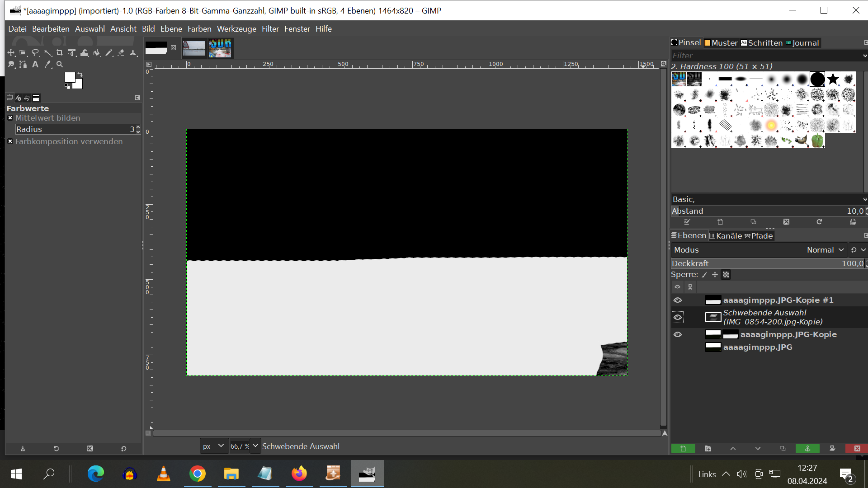Raise layer one step up

click(x=733, y=448)
